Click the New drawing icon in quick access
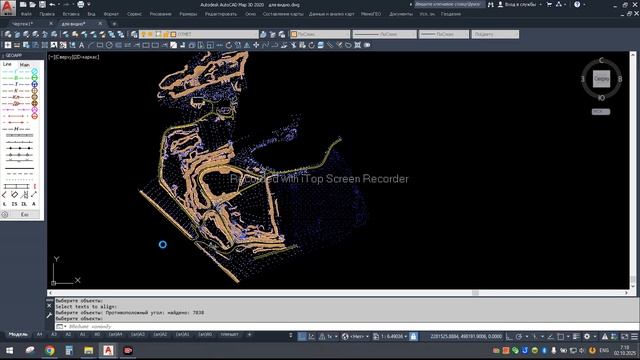This screenshot has width=640, height=360. coord(23,4)
